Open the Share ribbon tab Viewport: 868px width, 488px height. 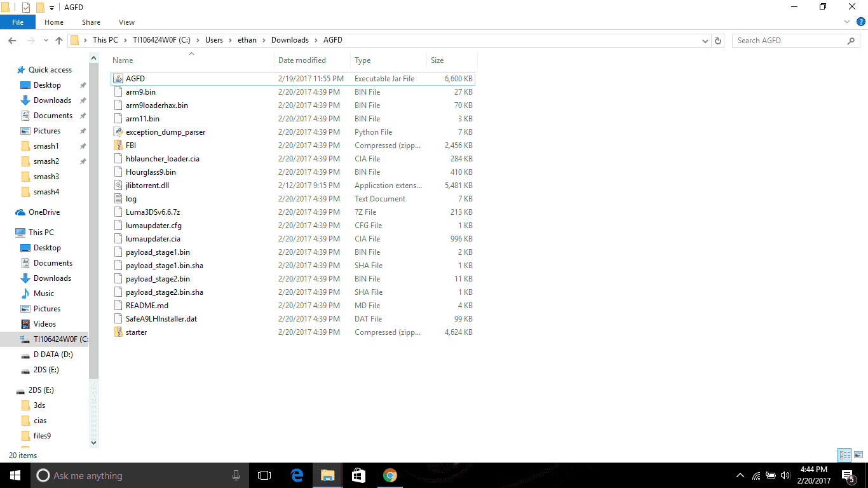(91, 22)
